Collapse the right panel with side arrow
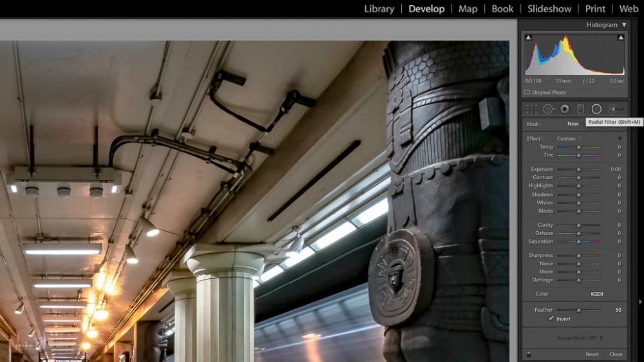 pyautogui.click(x=640, y=302)
